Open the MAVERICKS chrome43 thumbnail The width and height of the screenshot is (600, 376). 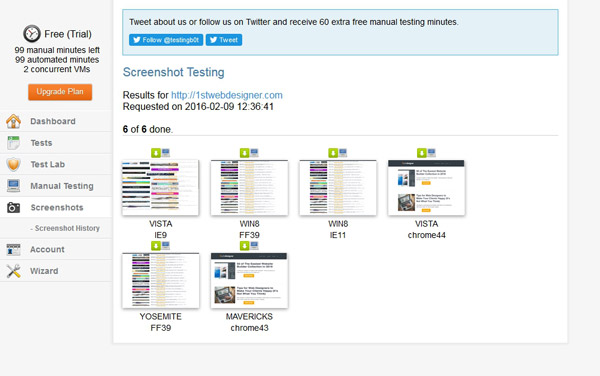coord(249,280)
